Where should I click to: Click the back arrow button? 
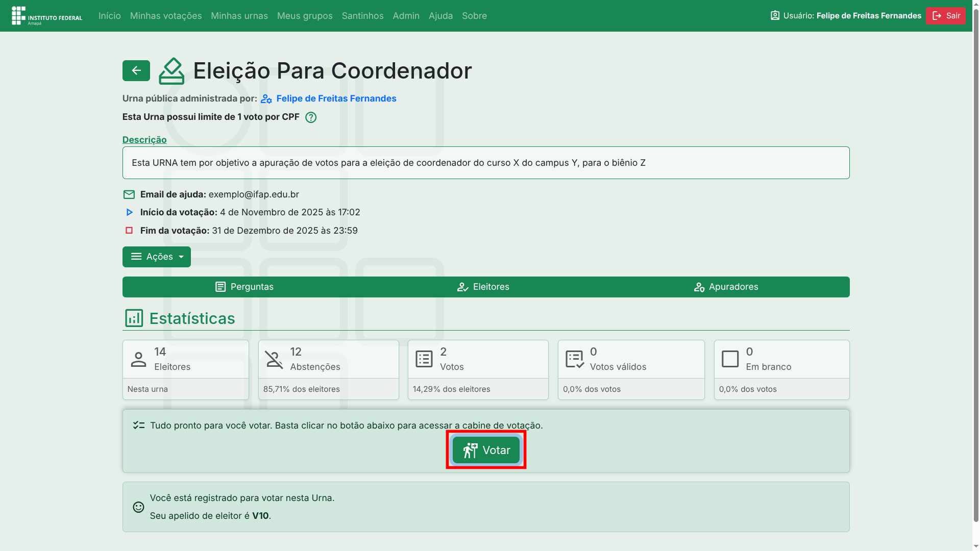(x=136, y=71)
